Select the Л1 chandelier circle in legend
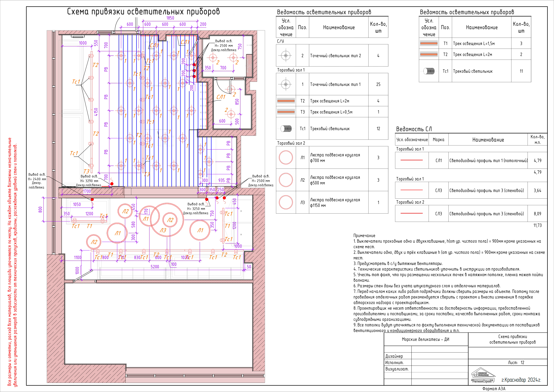The width and height of the screenshot is (554, 392). coord(286,157)
